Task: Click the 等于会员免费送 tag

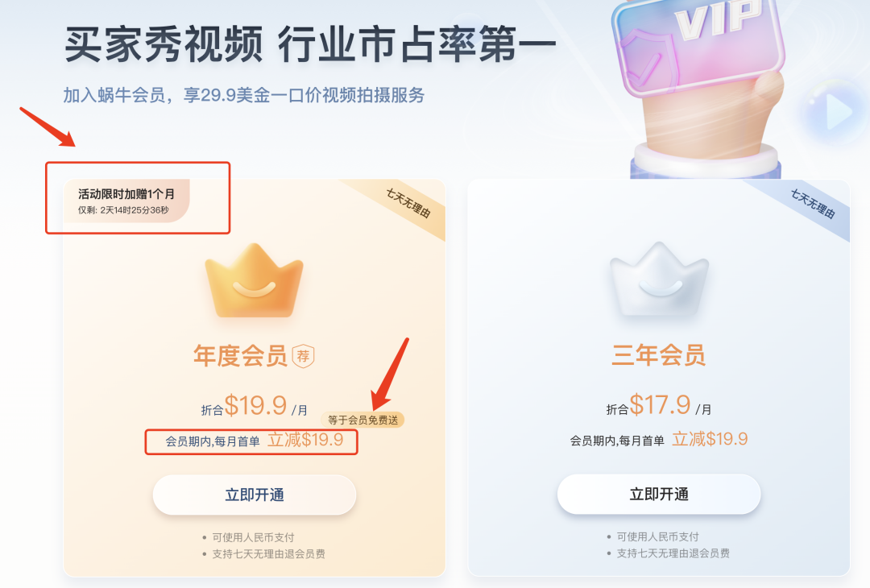Action: pyautogui.click(x=362, y=420)
